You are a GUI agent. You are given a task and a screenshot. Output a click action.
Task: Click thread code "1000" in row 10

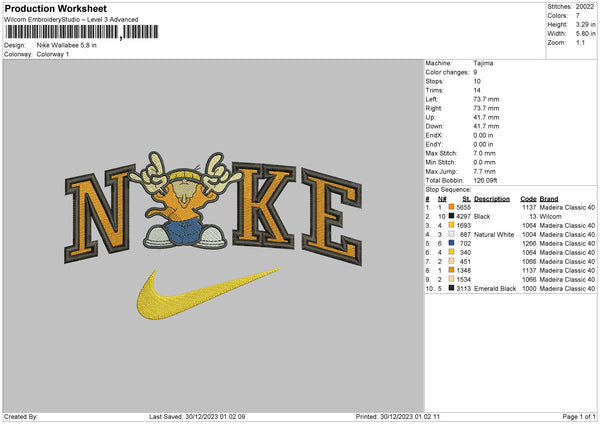(529, 289)
